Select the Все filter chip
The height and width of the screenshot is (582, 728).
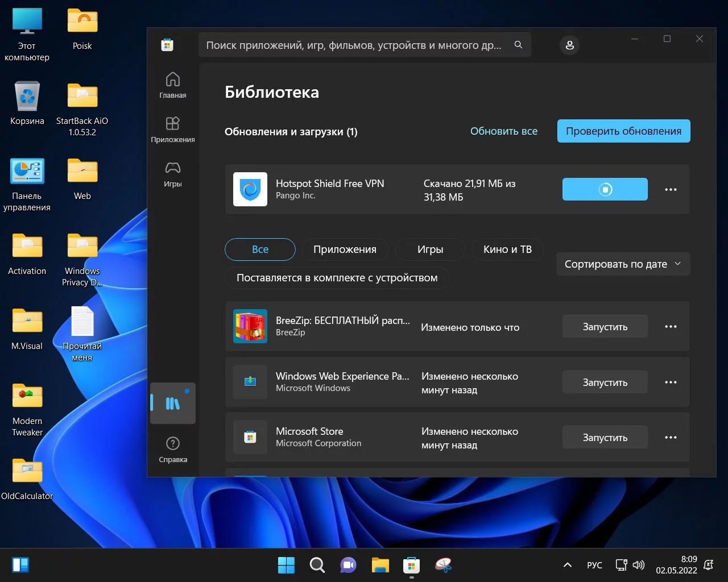[260, 250]
